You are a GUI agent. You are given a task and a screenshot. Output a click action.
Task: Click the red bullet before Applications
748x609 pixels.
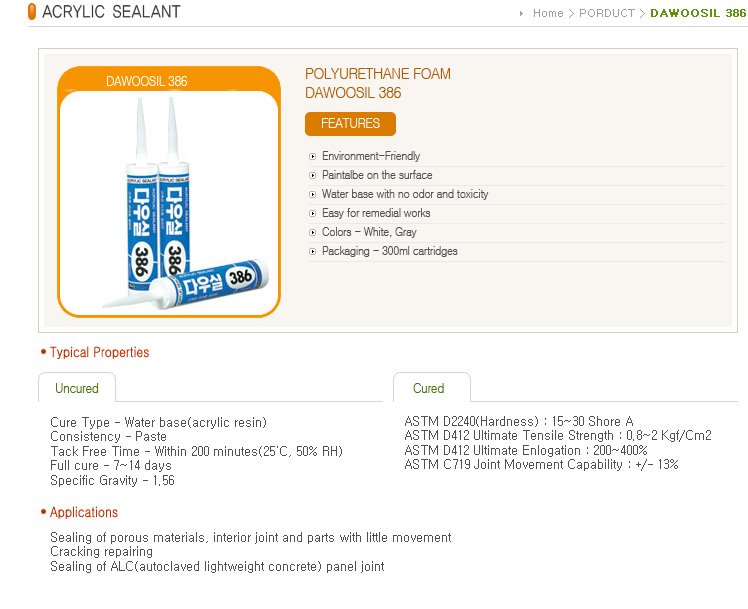(43, 512)
